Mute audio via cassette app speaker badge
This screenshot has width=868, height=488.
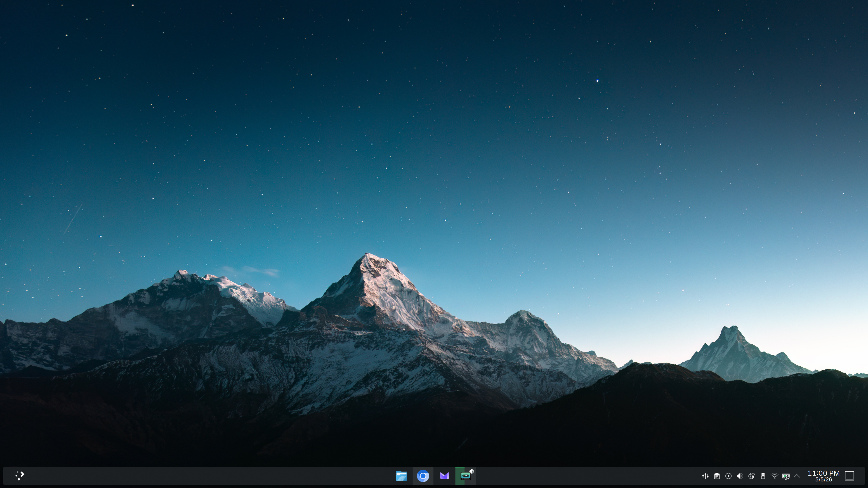coord(472,471)
